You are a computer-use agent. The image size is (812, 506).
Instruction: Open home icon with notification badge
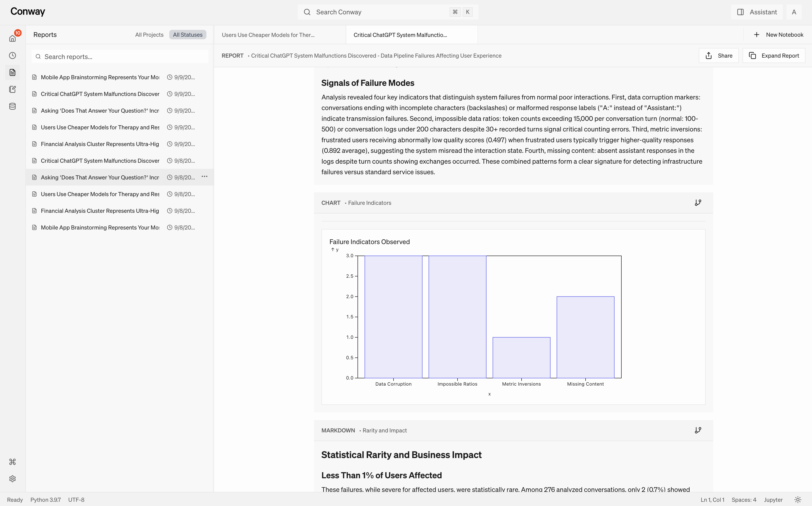(x=12, y=39)
